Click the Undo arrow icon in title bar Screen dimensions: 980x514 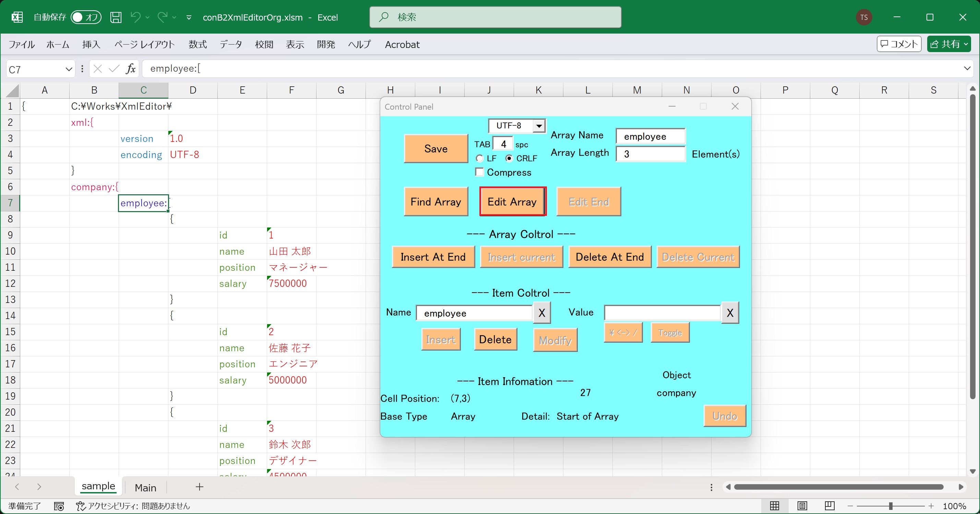coord(135,17)
